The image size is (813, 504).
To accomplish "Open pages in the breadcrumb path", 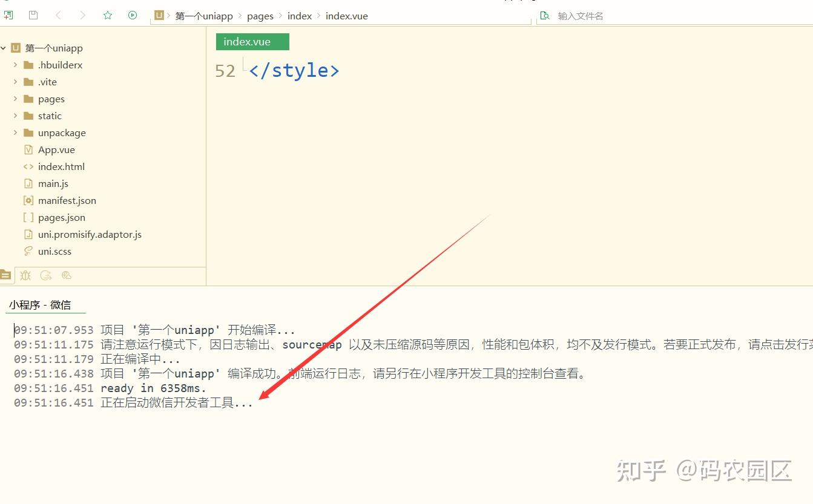I will [260, 15].
